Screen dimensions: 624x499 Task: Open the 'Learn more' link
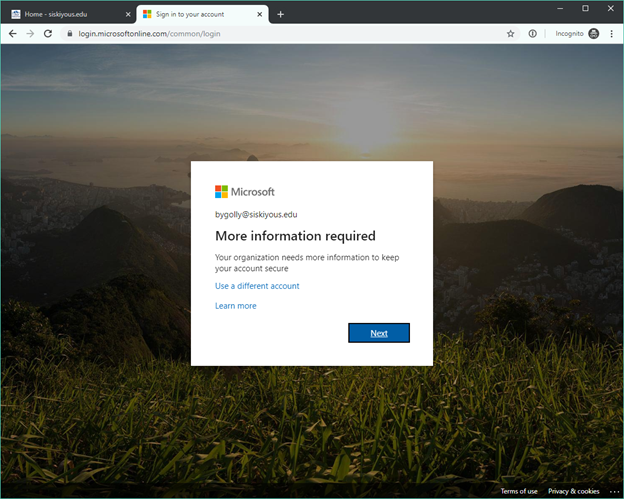pyautogui.click(x=236, y=306)
